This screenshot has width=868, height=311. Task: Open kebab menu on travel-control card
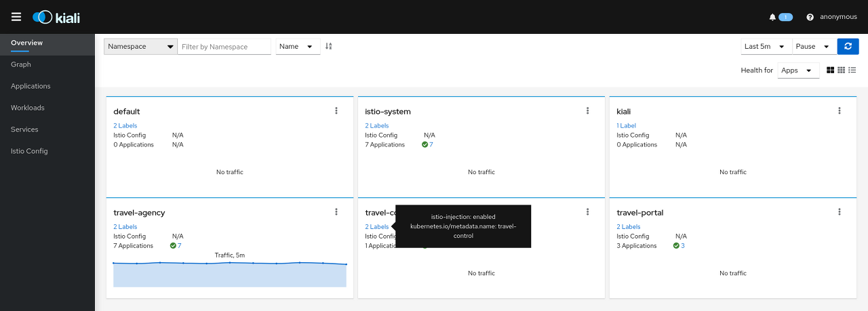(x=588, y=211)
